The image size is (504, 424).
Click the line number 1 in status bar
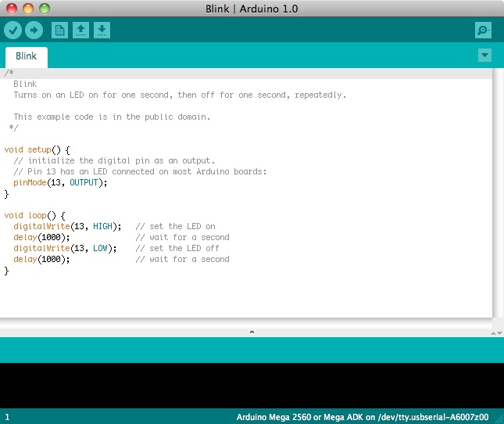pos(7,417)
